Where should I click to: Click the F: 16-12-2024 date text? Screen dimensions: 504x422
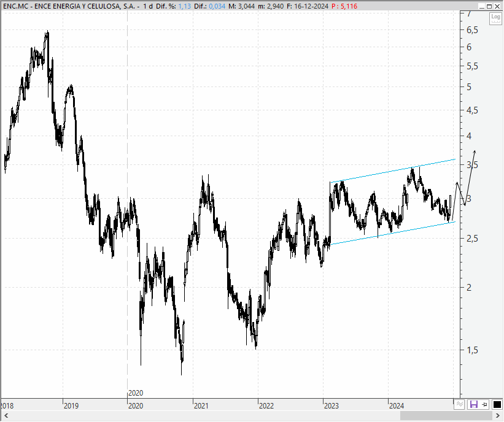pos(306,6)
